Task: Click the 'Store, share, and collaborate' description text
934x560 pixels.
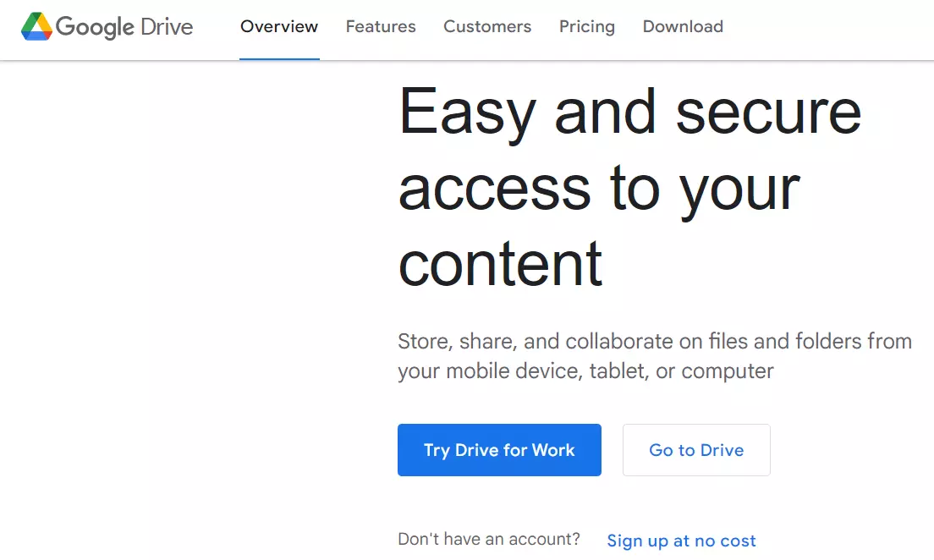Action: point(655,355)
